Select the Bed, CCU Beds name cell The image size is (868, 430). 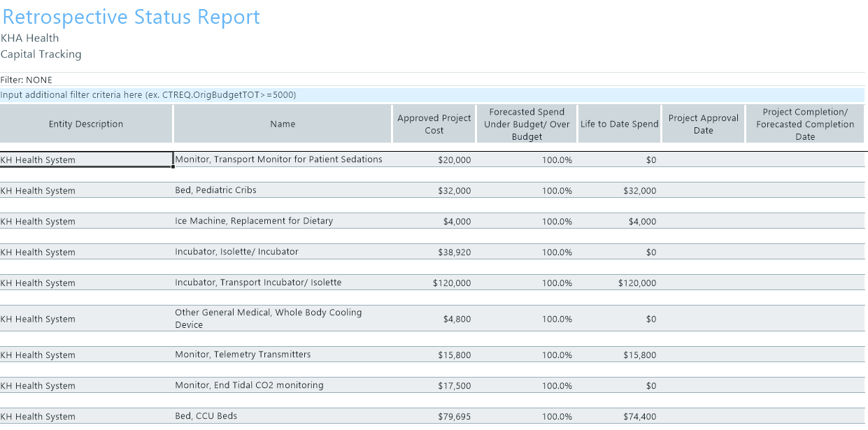tap(206, 416)
